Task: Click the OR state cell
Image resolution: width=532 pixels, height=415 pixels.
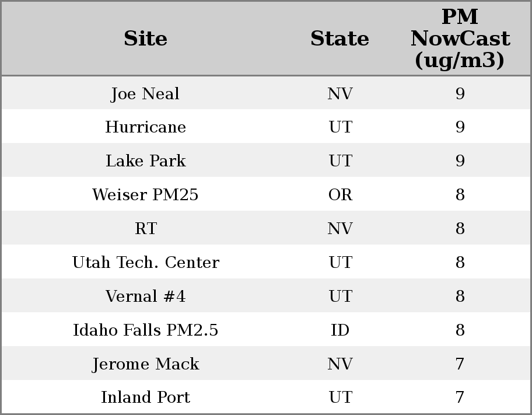Action: (340, 195)
